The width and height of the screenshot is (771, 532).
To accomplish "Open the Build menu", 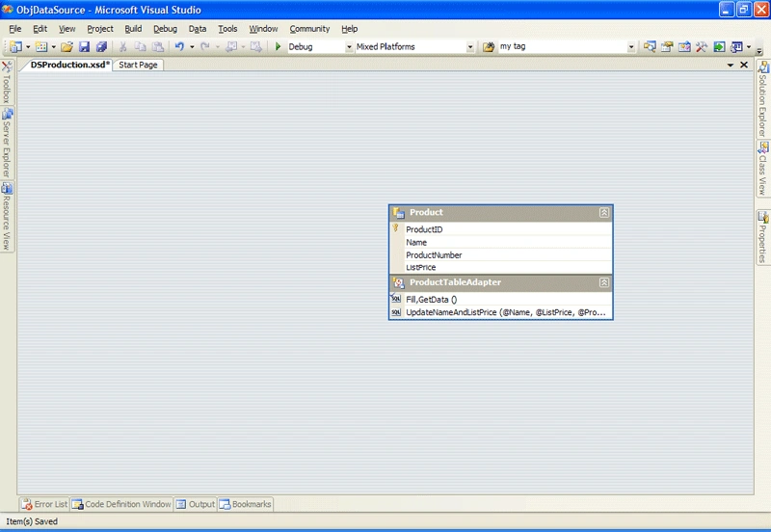I will pos(133,29).
